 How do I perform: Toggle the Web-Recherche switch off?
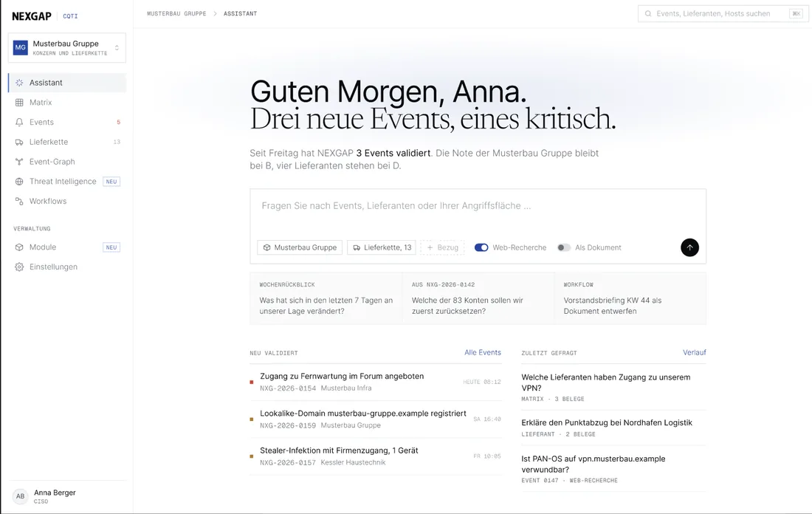pos(481,247)
